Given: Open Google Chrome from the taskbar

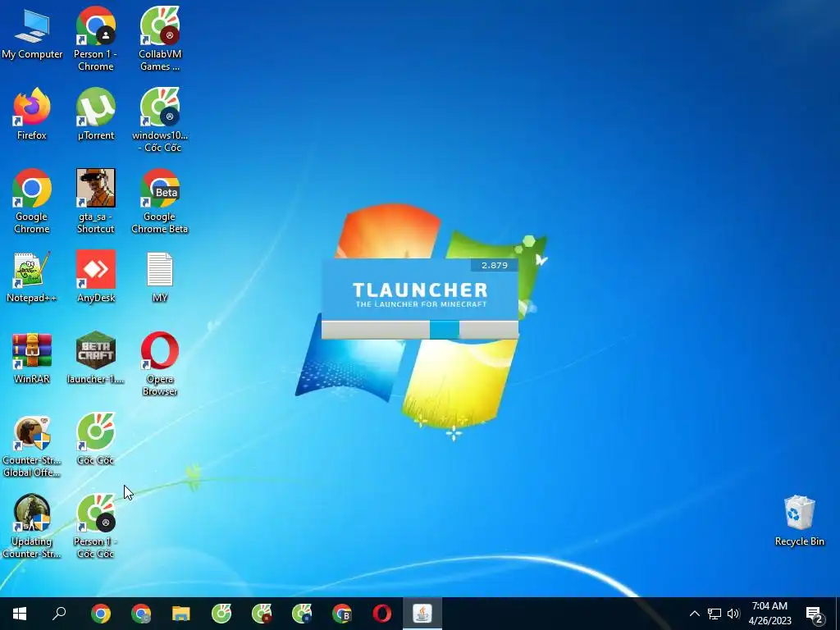Looking at the screenshot, I should coord(101,614).
